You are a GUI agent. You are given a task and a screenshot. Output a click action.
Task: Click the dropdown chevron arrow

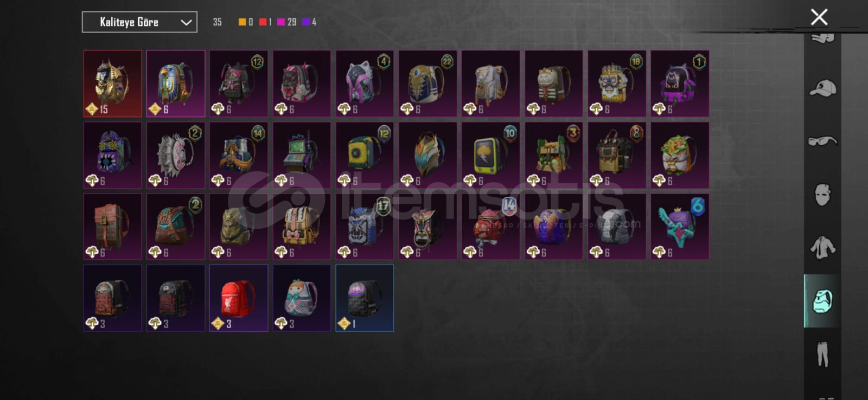(x=186, y=22)
